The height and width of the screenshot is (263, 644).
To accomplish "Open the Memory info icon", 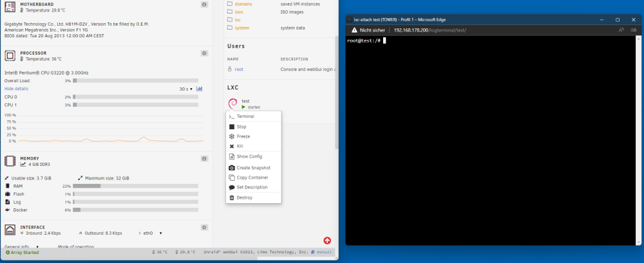I will coord(204,158).
